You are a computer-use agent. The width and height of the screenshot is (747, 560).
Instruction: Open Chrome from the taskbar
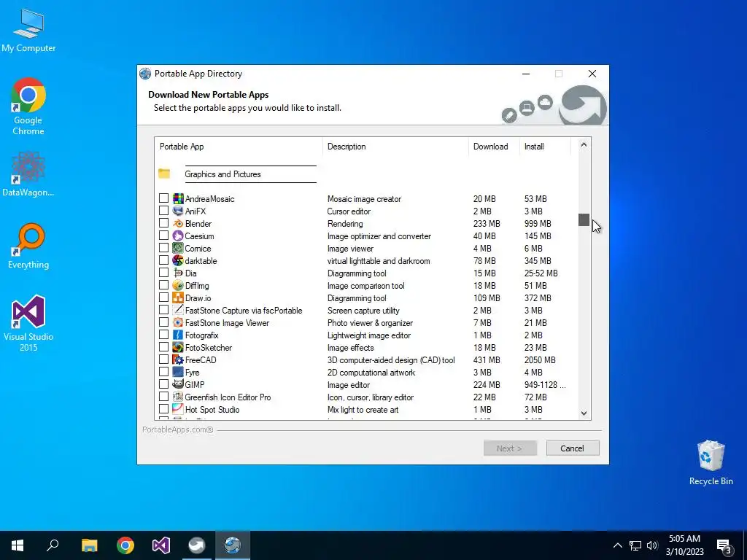point(125,545)
